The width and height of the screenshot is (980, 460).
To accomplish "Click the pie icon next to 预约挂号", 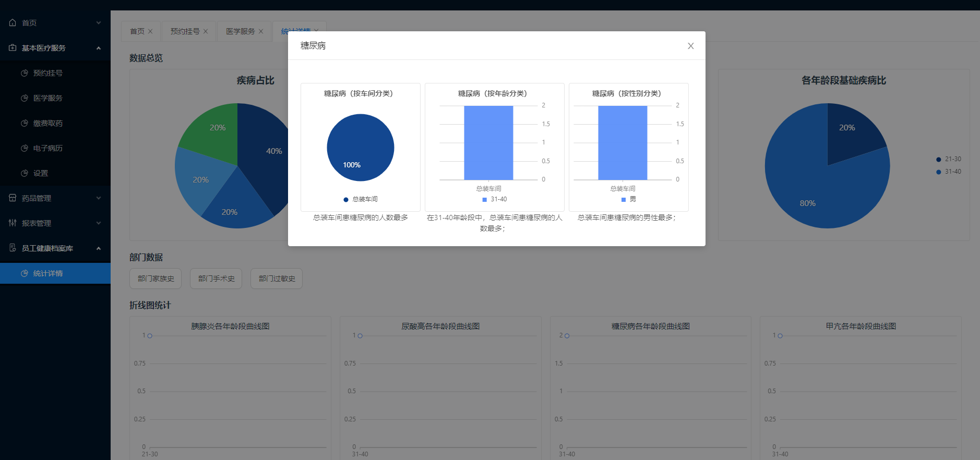I will [x=24, y=73].
